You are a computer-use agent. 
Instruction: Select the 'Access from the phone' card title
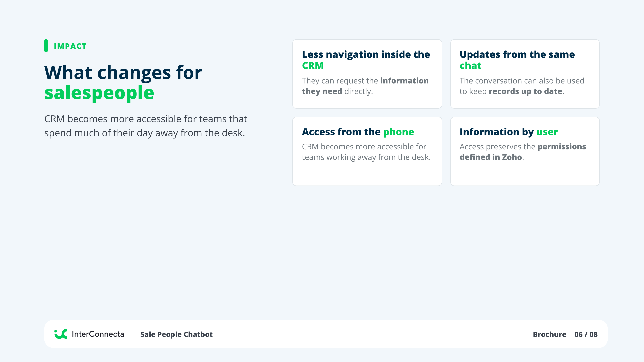358,132
